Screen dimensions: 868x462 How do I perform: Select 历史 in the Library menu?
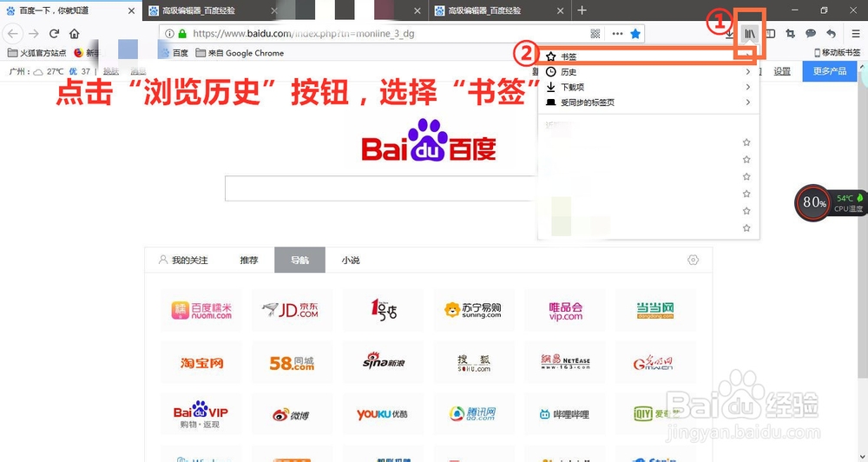click(x=648, y=72)
